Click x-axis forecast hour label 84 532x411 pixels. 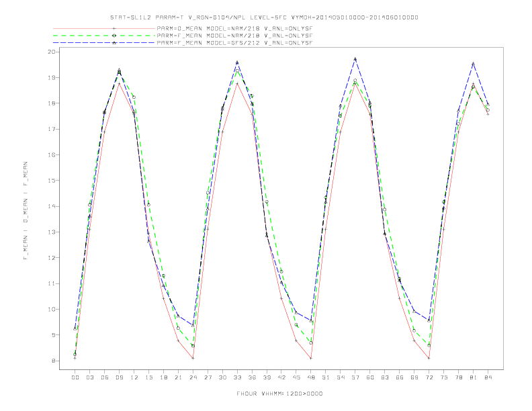coord(488,377)
